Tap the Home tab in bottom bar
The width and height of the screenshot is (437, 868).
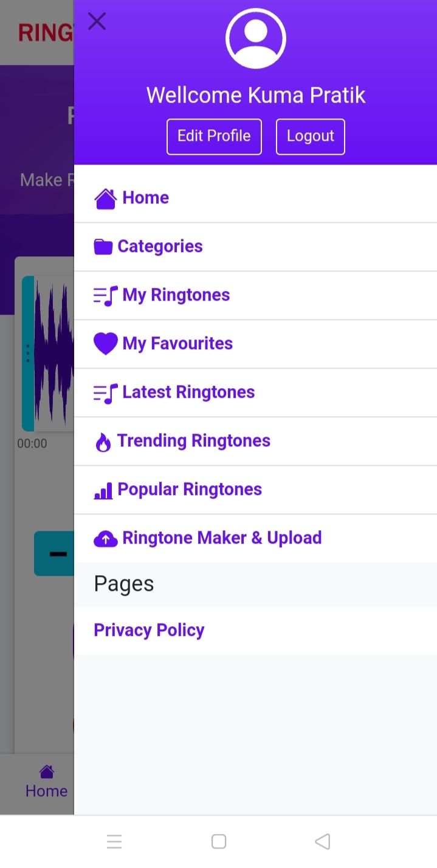coord(46,782)
